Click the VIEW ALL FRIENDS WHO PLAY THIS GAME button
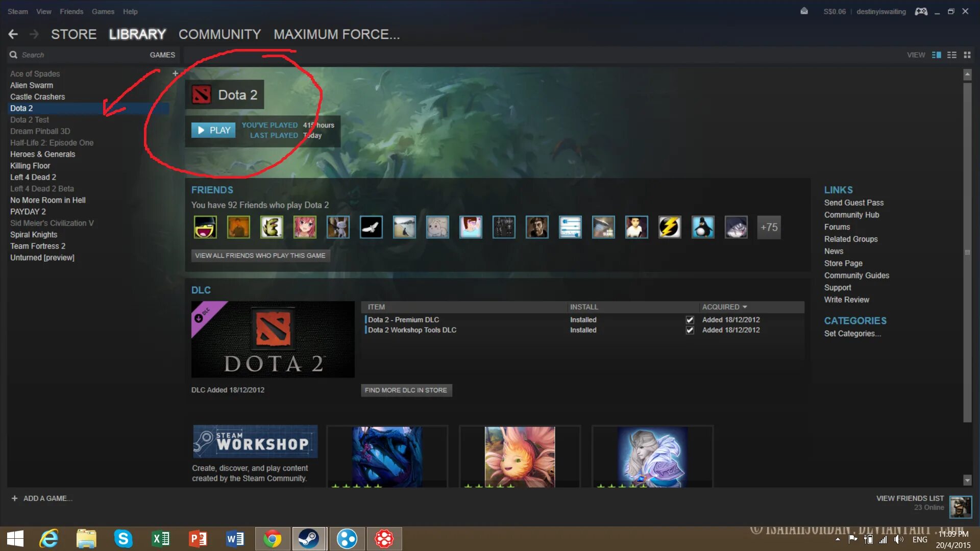Image resolution: width=980 pixels, height=551 pixels. pyautogui.click(x=260, y=255)
